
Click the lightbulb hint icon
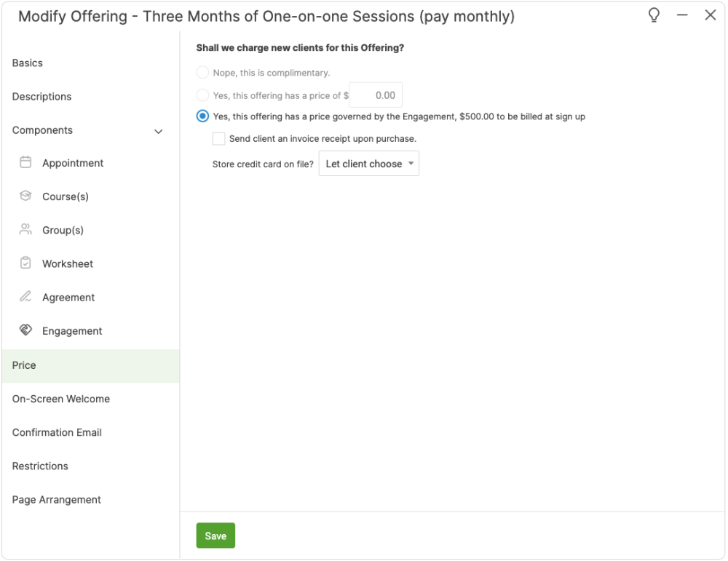(x=654, y=15)
